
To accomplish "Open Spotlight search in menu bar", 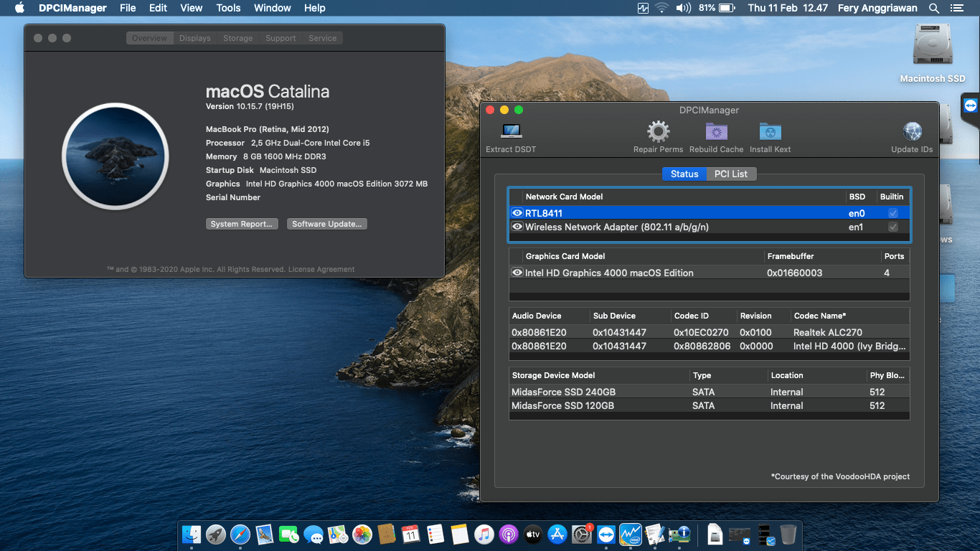I will coord(934,8).
